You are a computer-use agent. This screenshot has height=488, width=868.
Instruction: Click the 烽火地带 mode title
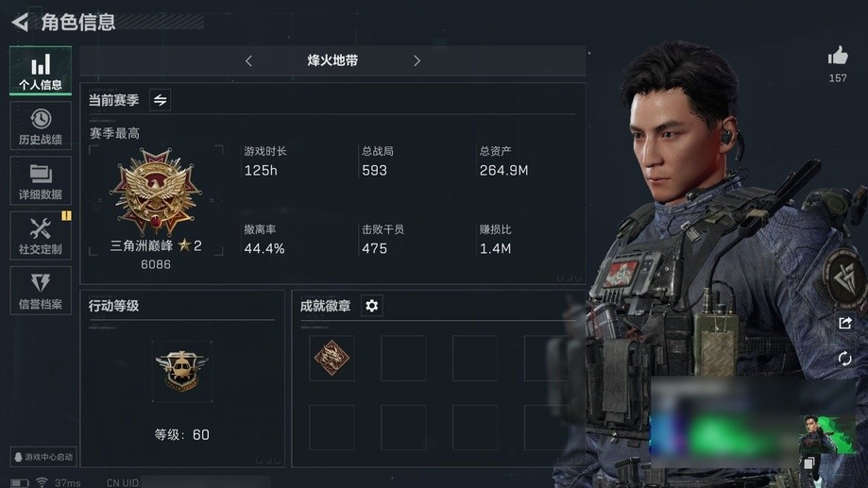332,60
